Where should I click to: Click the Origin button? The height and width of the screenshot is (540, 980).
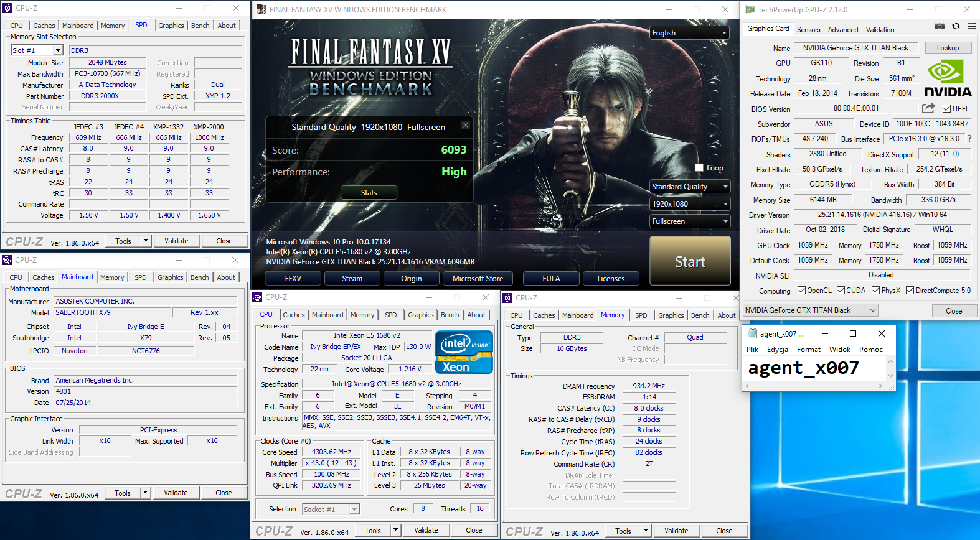411,279
